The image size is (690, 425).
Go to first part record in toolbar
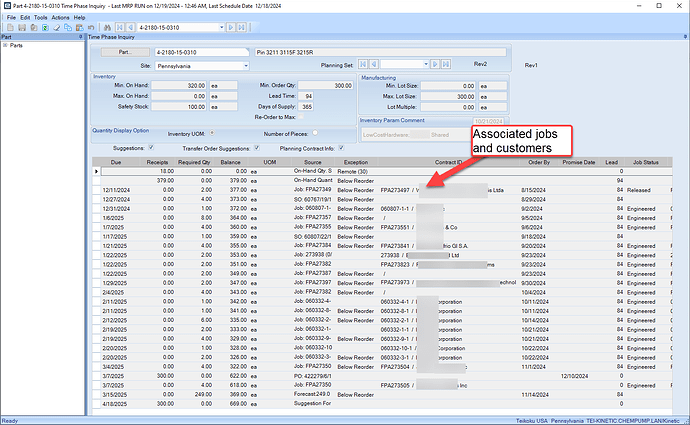point(120,27)
